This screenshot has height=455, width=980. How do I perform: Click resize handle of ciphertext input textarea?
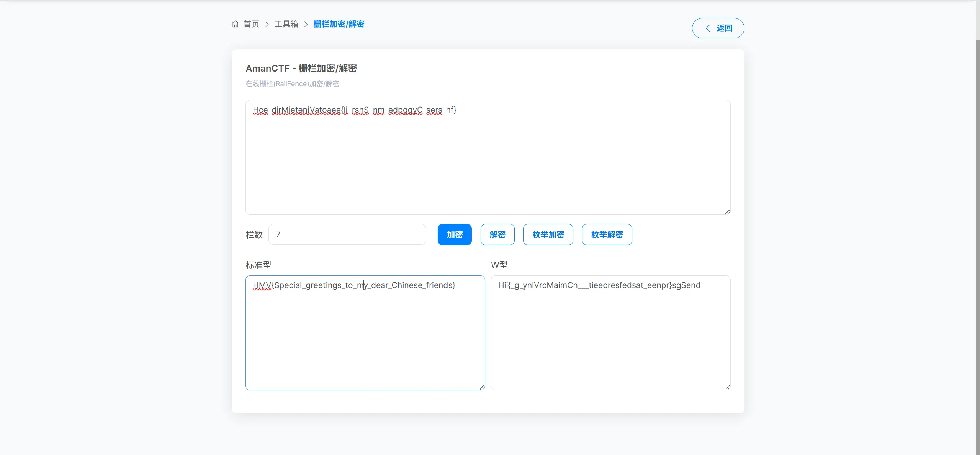[727, 211]
